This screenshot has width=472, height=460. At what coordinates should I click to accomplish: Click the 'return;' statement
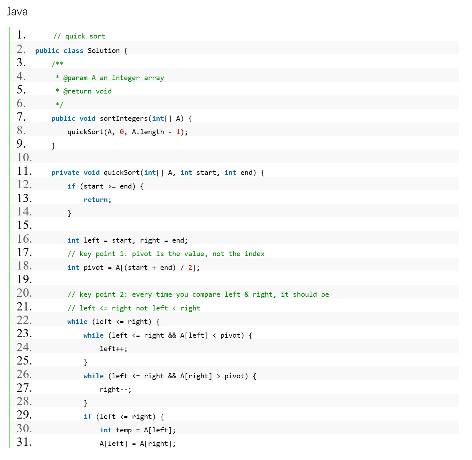97,199
